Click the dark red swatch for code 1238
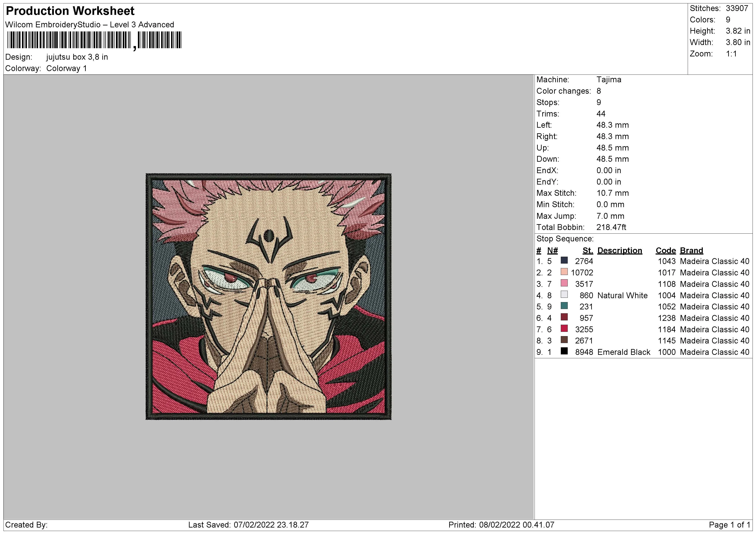 (564, 317)
